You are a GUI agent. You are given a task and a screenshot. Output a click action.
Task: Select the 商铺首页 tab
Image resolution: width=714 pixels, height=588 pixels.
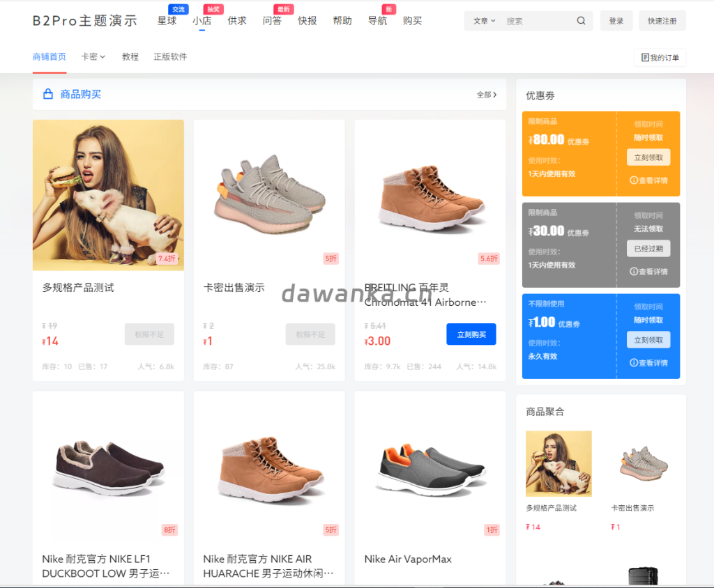50,57
